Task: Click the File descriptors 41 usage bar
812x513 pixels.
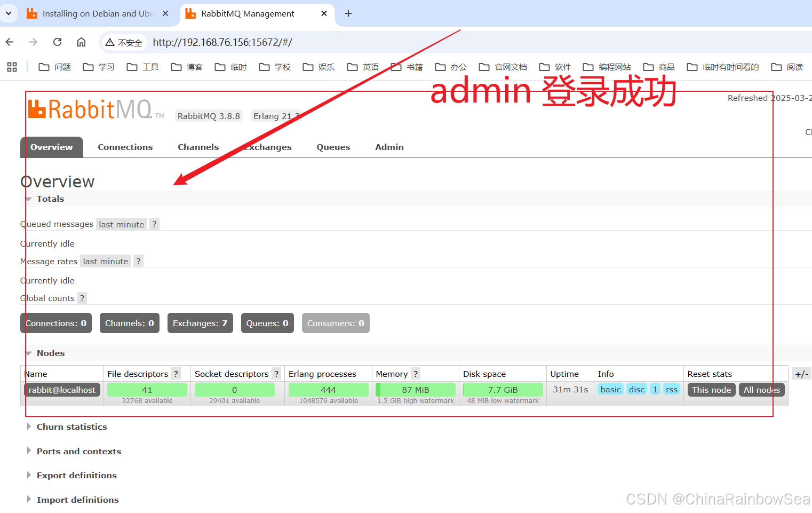Action: pyautogui.click(x=147, y=390)
